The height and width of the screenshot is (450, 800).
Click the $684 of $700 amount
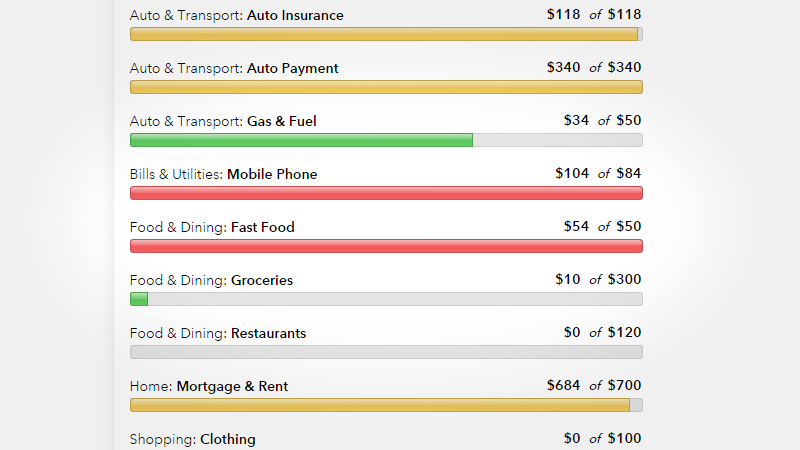pos(594,385)
